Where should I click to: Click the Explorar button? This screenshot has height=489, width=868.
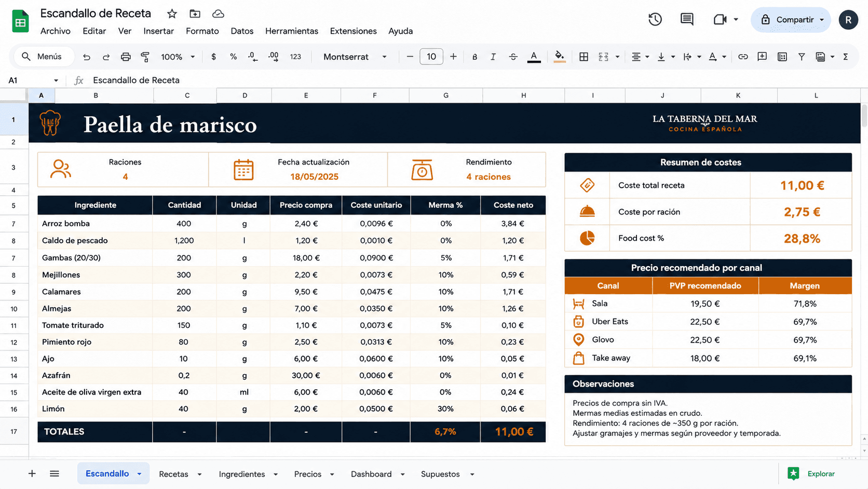(812, 473)
